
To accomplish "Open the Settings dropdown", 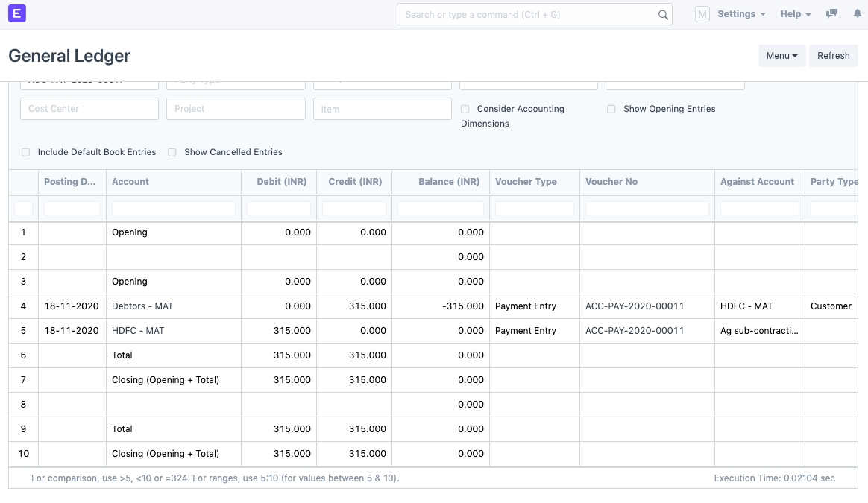I will 740,14.
